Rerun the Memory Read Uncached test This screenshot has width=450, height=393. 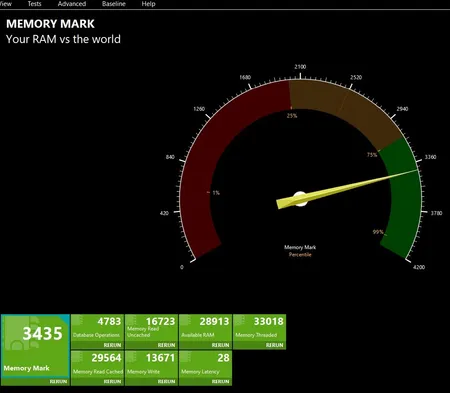pyautogui.click(x=166, y=345)
